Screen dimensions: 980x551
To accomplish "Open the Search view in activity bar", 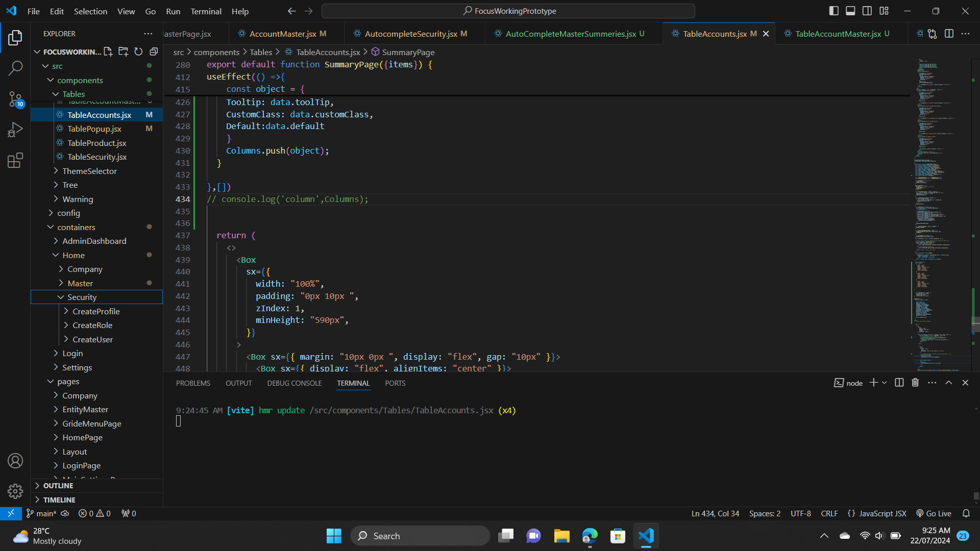I will click(x=15, y=68).
